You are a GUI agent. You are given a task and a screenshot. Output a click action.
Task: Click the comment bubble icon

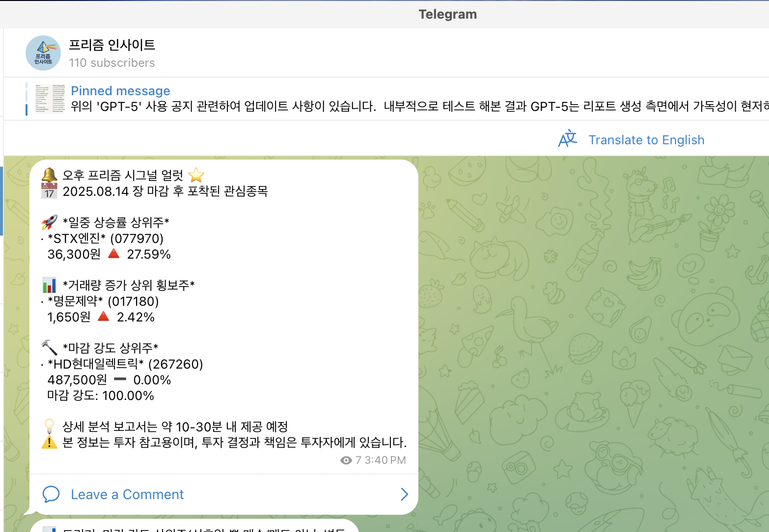click(x=51, y=494)
